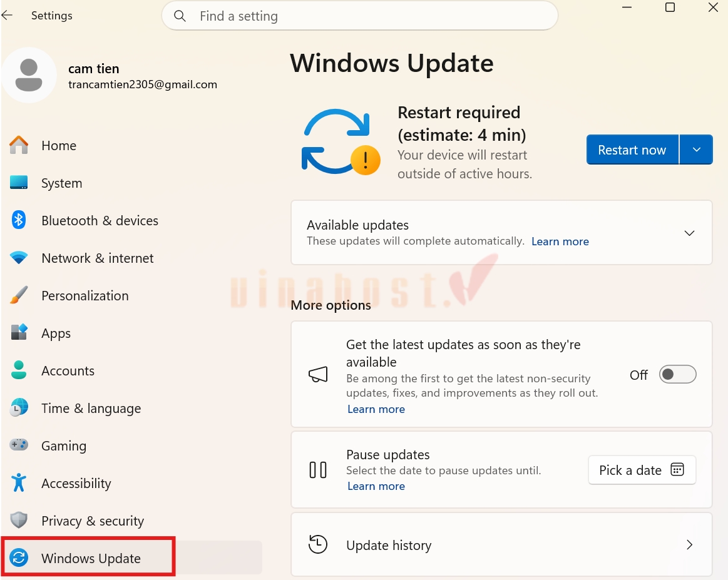The width and height of the screenshot is (728, 580).
Task: Open Apps settings page
Action: (56, 333)
